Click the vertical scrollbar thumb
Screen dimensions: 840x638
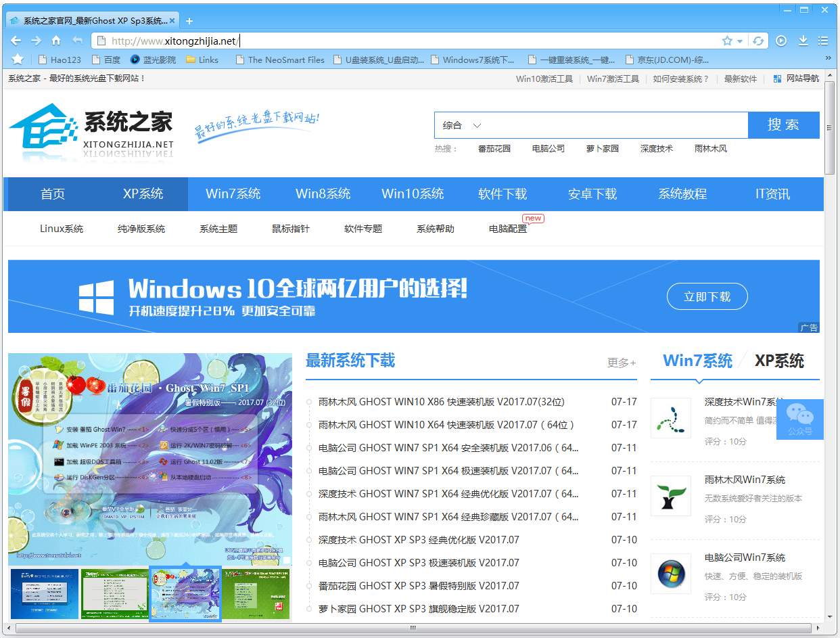pos(830,128)
